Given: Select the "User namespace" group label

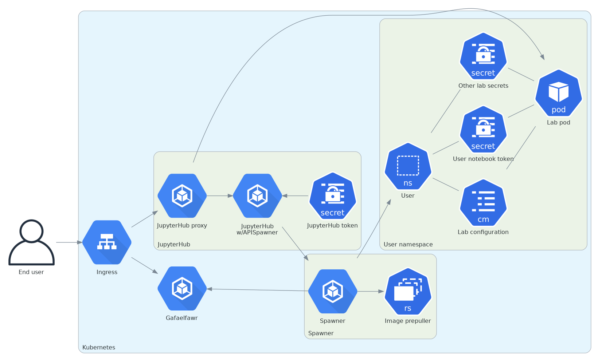Looking at the screenshot, I should pyautogui.click(x=408, y=245).
